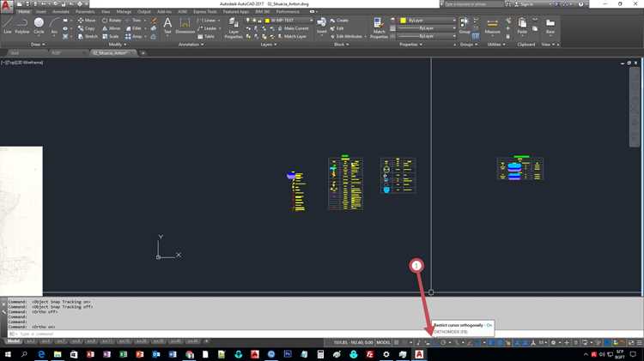Select the Dimension tool
This screenshot has height=361, width=644.
185,26
